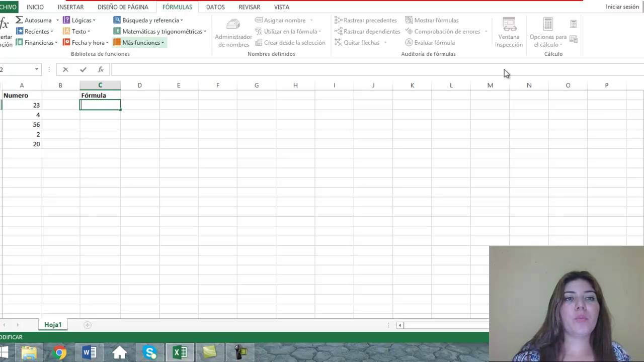The width and height of the screenshot is (644, 362).
Task: Click the insert function fx icon in formula bar
Action: (101, 69)
